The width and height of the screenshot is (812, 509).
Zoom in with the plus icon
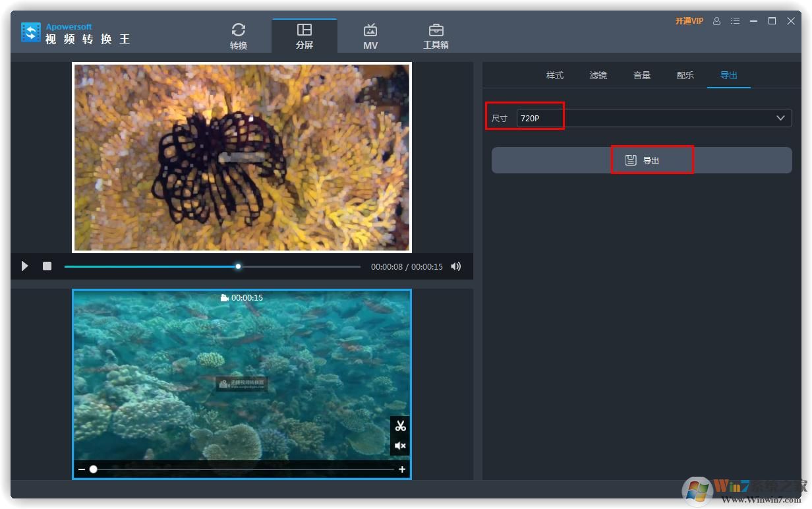[x=402, y=469]
